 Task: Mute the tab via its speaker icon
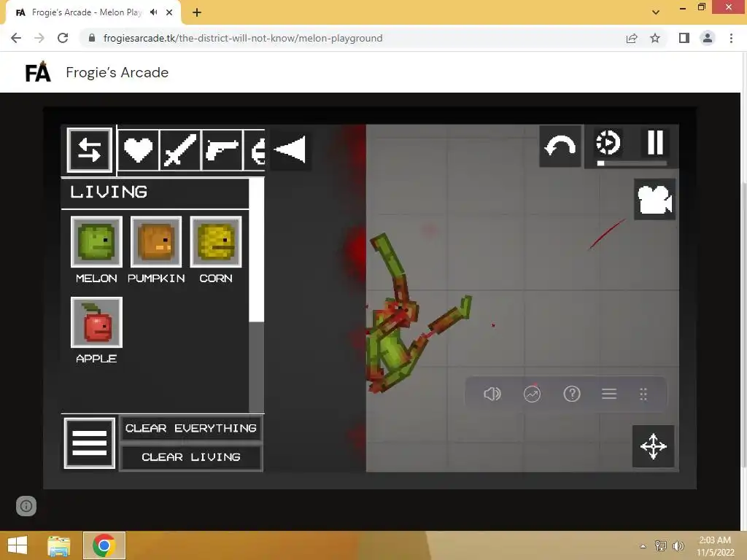click(153, 12)
